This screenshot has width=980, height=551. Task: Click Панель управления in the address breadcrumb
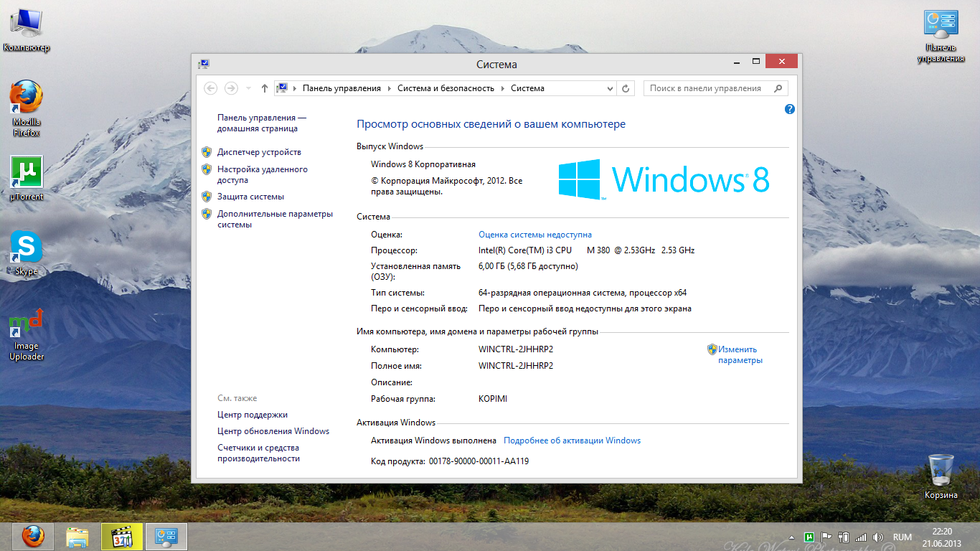click(x=341, y=88)
